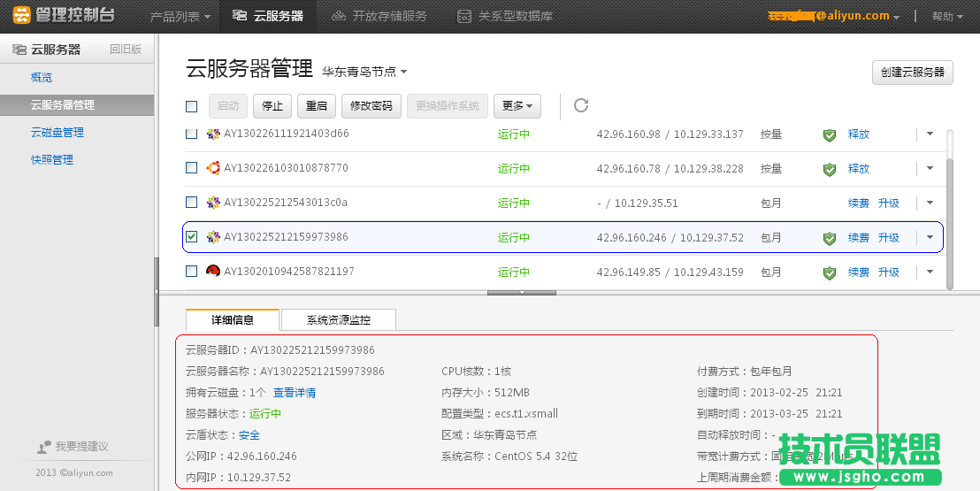Open 概览 in the sidebar
Image resolution: width=980 pixels, height=491 pixels.
(42, 78)
